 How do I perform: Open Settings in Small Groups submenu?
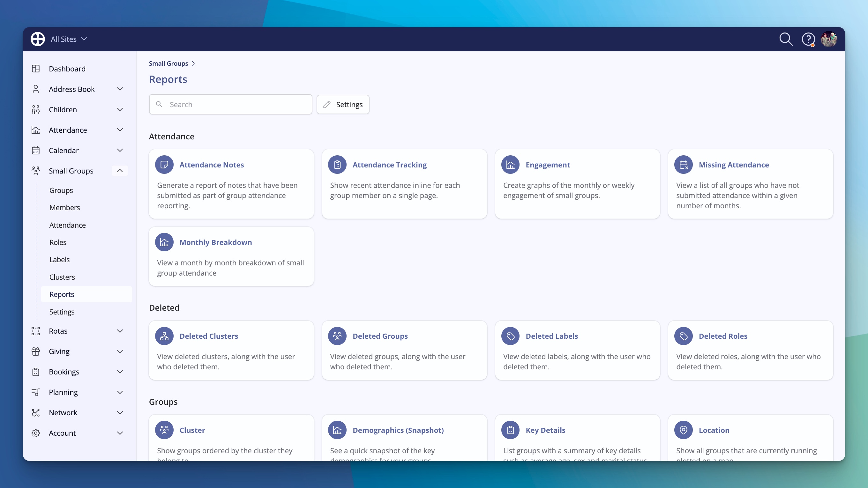pos(62,312)
